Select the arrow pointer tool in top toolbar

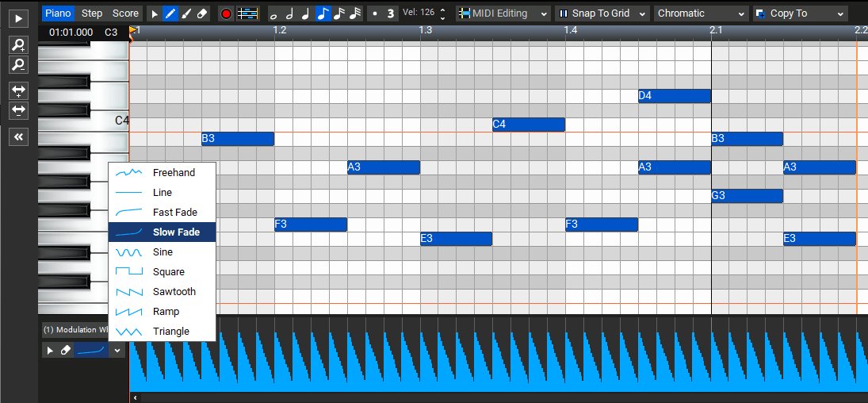coord(155,13)
